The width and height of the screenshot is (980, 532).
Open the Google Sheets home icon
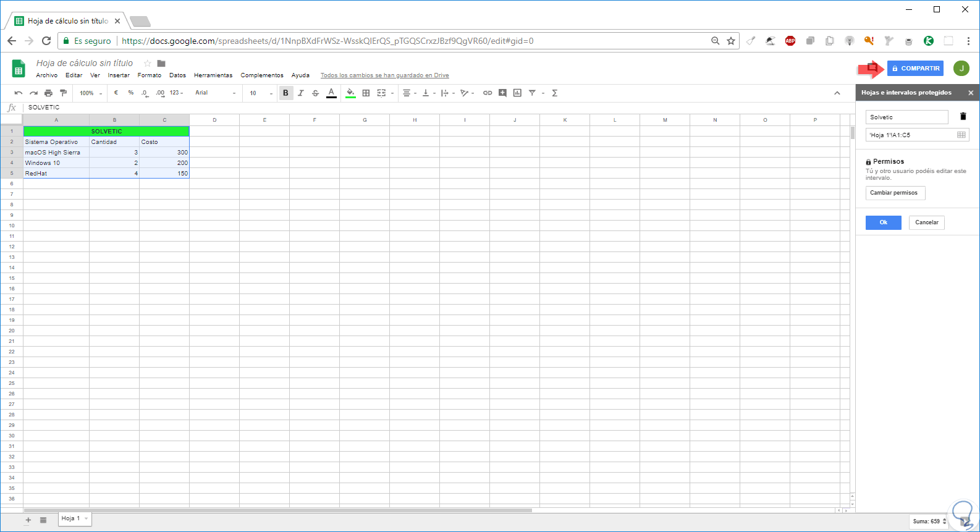(19, 68)
